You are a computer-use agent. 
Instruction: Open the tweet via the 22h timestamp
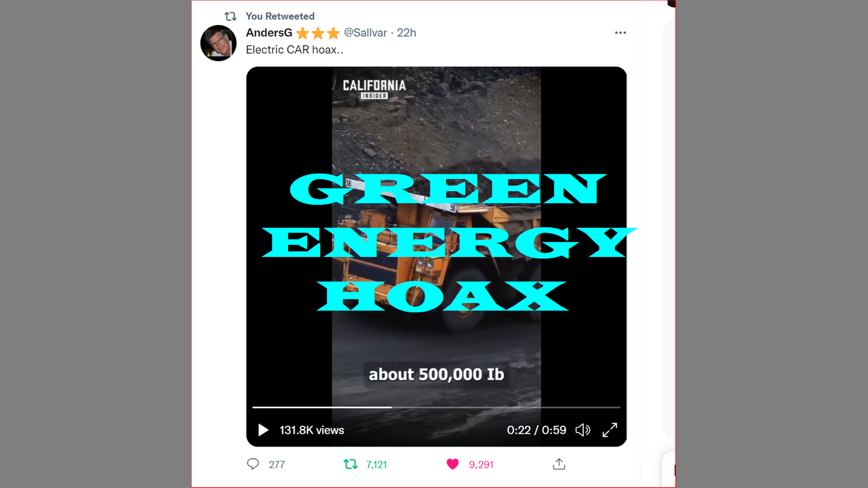coord(406,33)
